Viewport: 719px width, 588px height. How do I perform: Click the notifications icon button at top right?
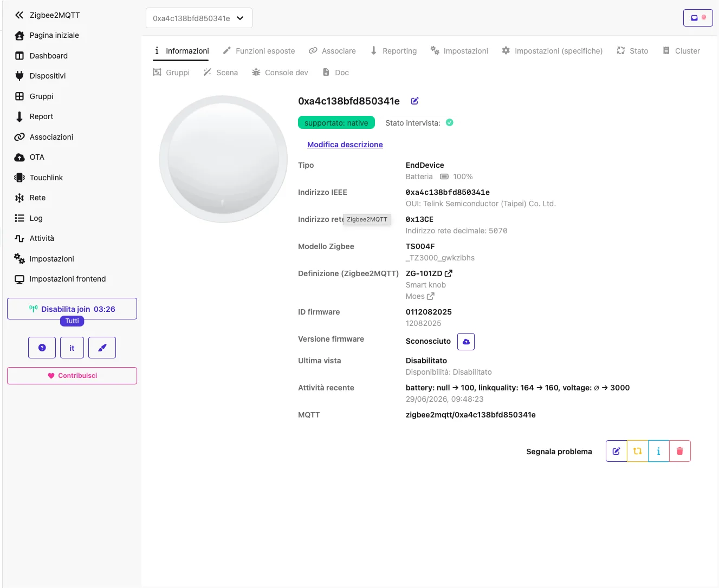(698, 17)
